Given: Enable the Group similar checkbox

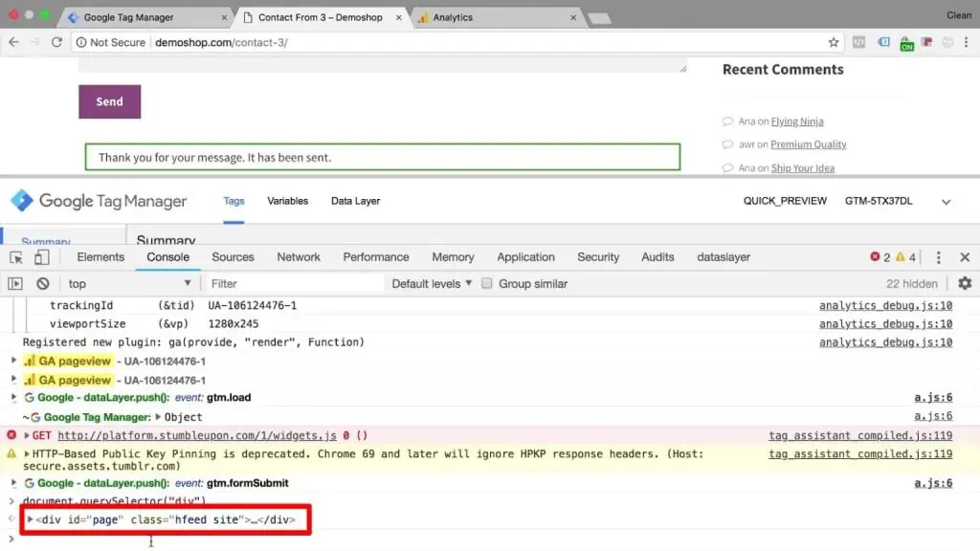Looking at the screenshot, I should (x=488, y=283).
